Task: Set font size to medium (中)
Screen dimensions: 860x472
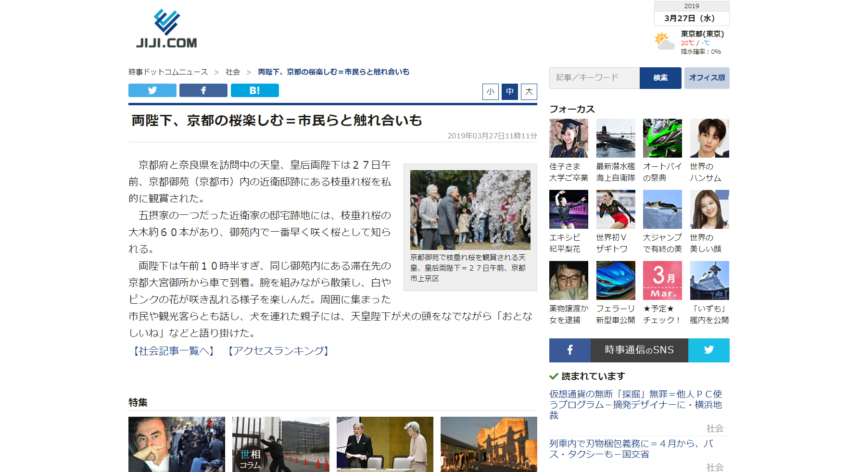Action: click(x=510, y=91)
